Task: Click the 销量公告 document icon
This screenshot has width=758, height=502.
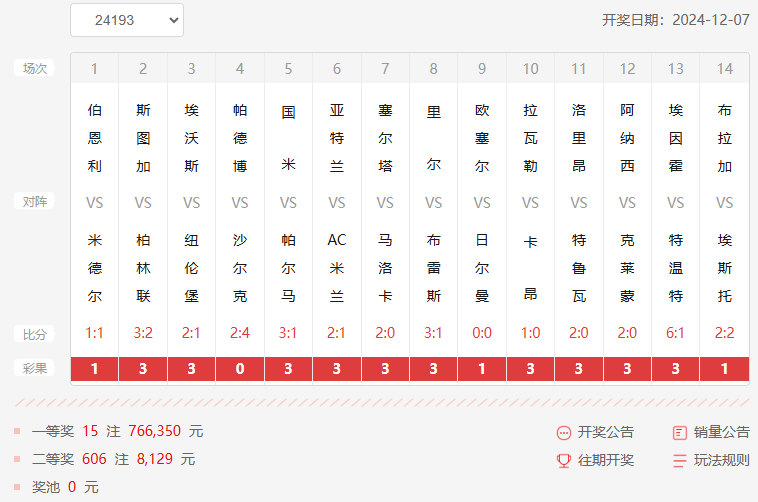Action: point(679,432)
